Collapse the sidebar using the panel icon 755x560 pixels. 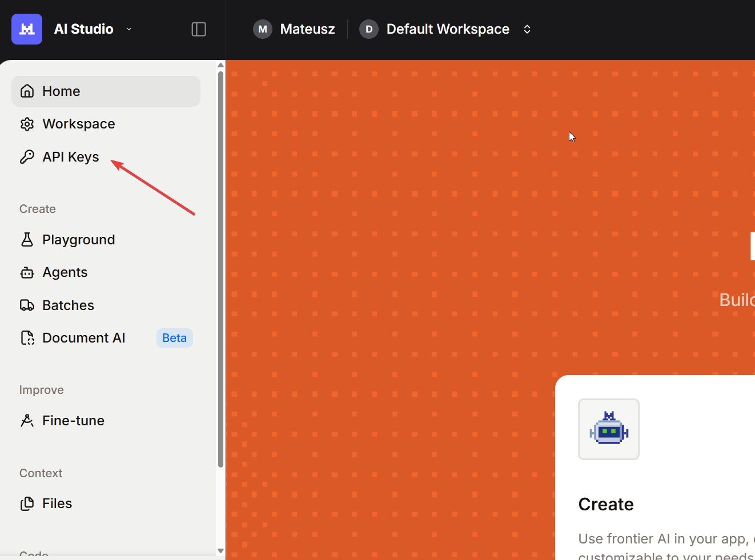[x=199, y=29]
